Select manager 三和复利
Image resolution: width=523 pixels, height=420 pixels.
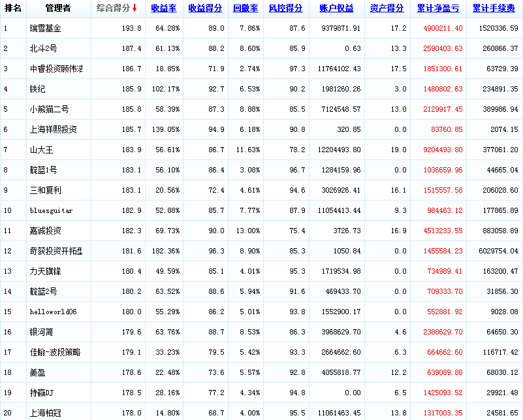(45, 190)
